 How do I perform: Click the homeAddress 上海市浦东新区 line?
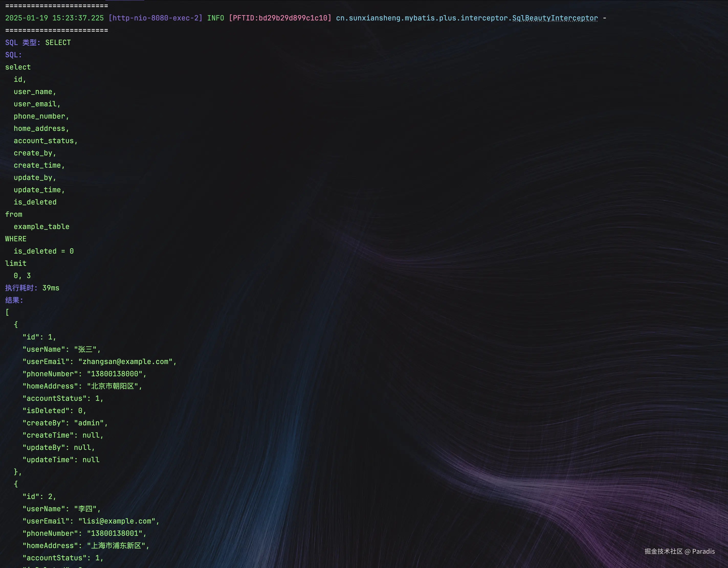pyautogui.click(x=86, y=546)
